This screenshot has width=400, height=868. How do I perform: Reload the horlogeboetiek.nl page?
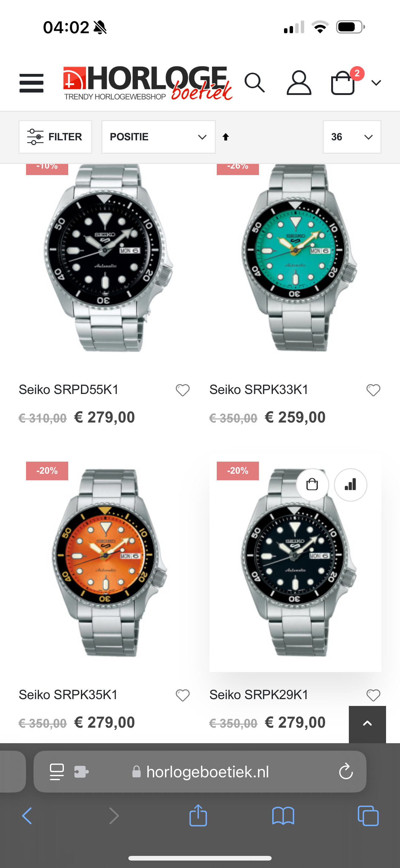coord(346,772)
